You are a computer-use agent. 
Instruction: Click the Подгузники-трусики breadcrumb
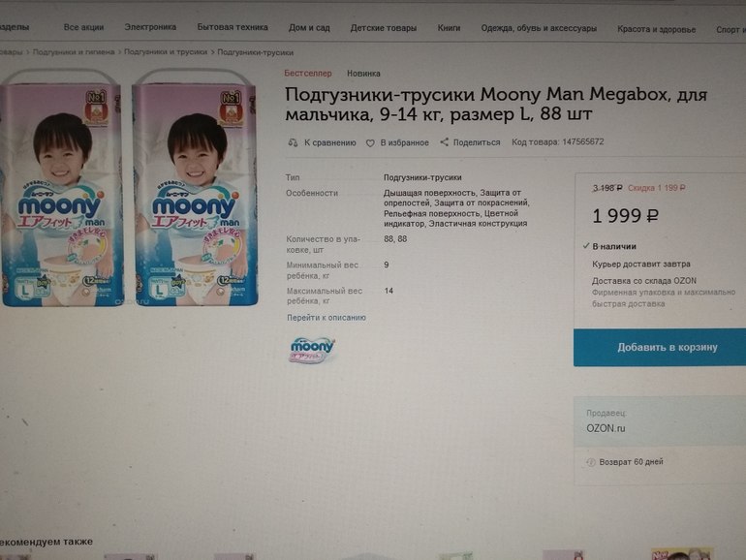tap(256, 52)
